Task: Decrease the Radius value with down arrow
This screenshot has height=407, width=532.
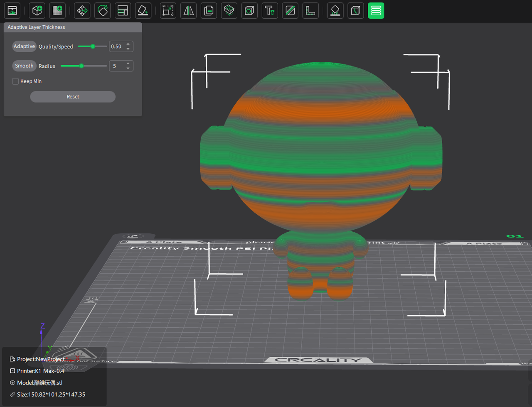Action: click(128, 69)
